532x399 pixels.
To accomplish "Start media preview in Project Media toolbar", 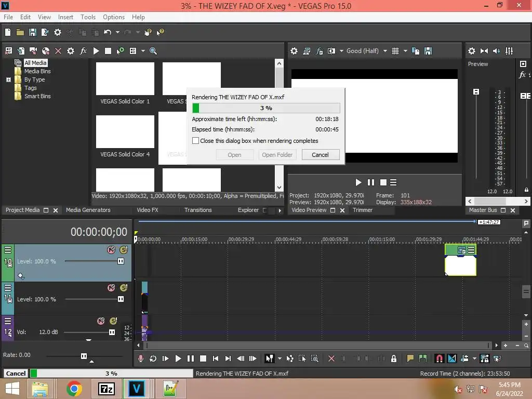I will 96,51.
